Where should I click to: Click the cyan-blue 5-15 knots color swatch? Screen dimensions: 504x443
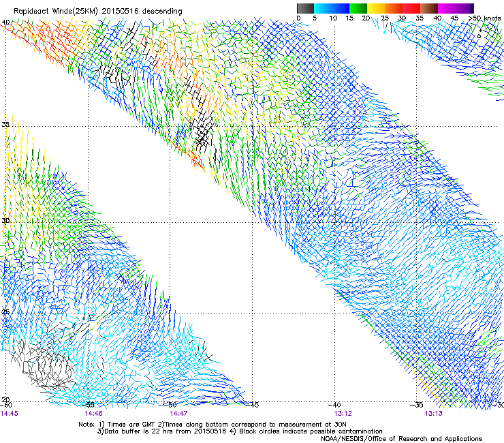click(x=332, y=8)
